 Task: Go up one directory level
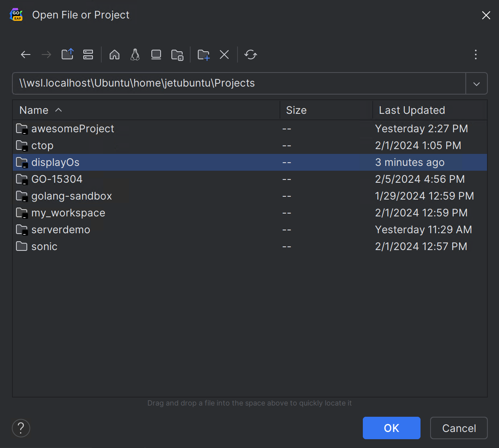(67, 54)
